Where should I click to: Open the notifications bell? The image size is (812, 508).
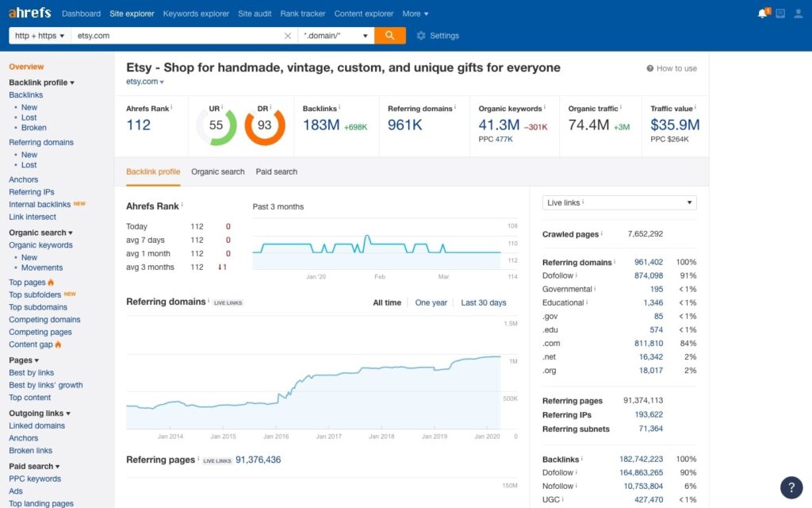pyautogui.click(x=762, y=13)
